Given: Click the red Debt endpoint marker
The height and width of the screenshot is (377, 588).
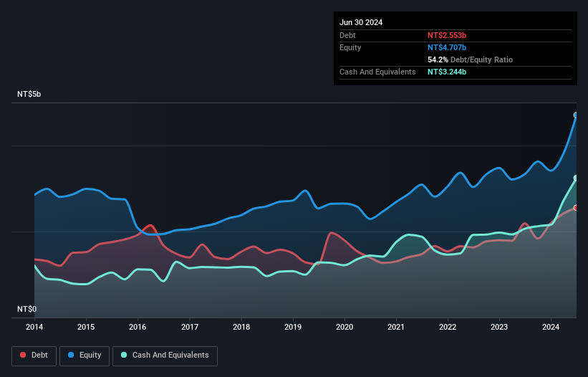Looking at the screenshot, I should coord(576,208).
